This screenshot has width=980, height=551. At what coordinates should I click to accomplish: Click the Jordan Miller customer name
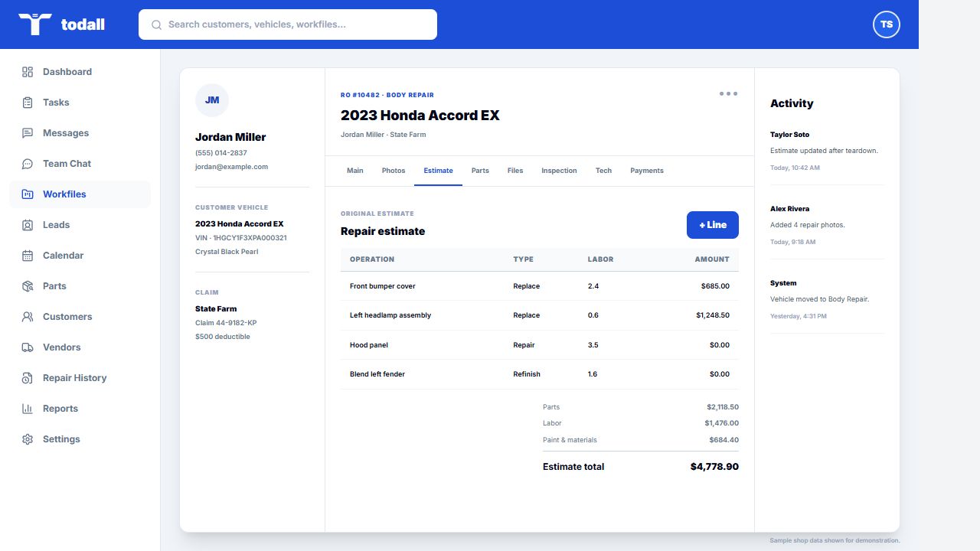pos(230,137)
